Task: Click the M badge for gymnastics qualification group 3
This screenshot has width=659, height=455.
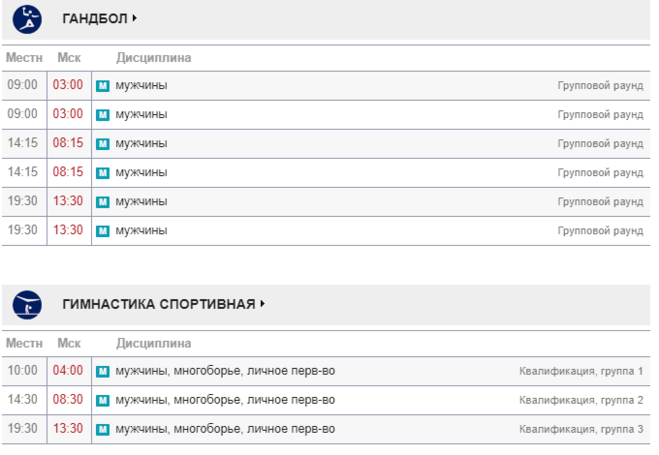Action: coord(103,429)
